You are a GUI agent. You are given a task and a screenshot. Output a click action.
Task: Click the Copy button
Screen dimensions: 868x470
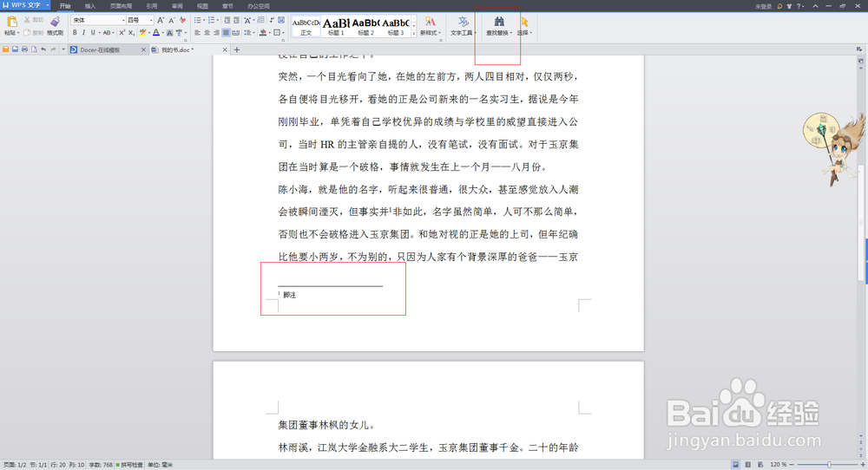(33, 33)
